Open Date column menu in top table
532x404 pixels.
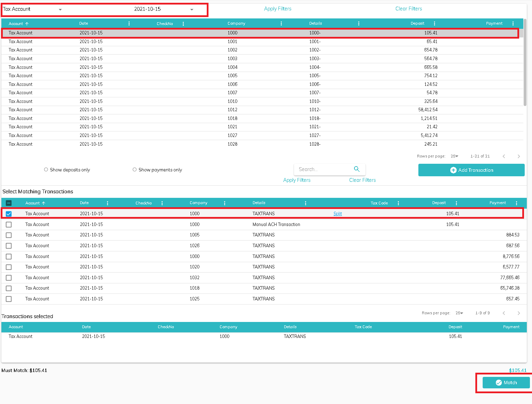click(129, 24)
